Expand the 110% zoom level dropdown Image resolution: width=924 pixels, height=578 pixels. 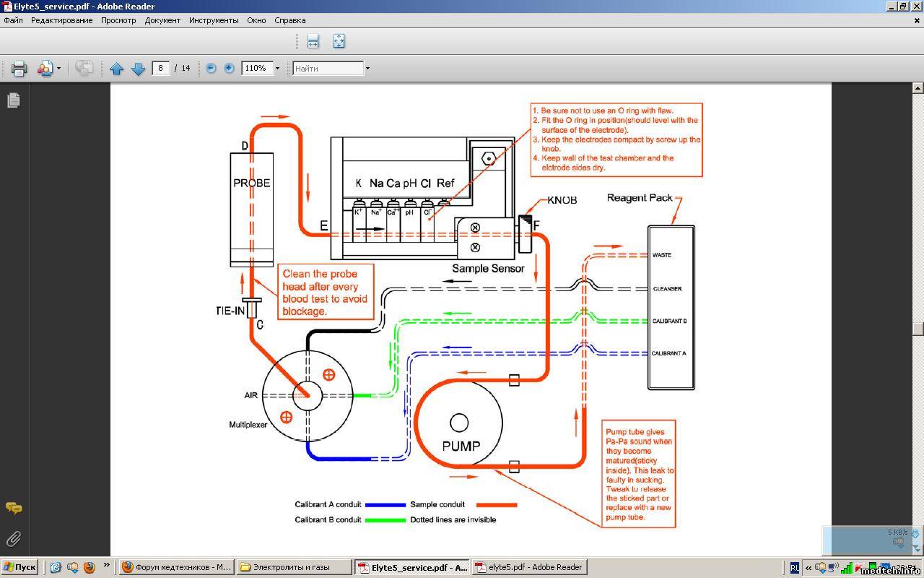tap(277, 69)
